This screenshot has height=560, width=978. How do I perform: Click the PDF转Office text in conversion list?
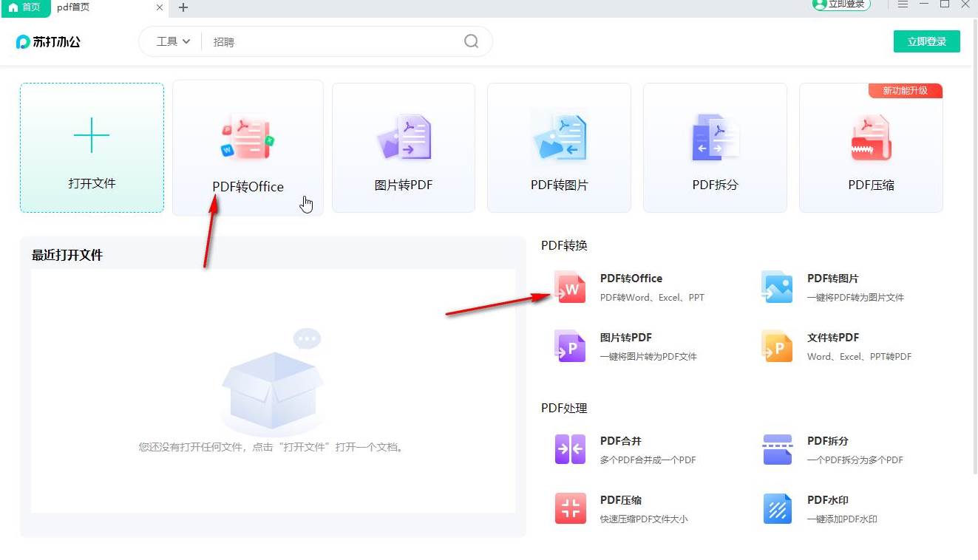pyautogui.click(x=631, y=279)
